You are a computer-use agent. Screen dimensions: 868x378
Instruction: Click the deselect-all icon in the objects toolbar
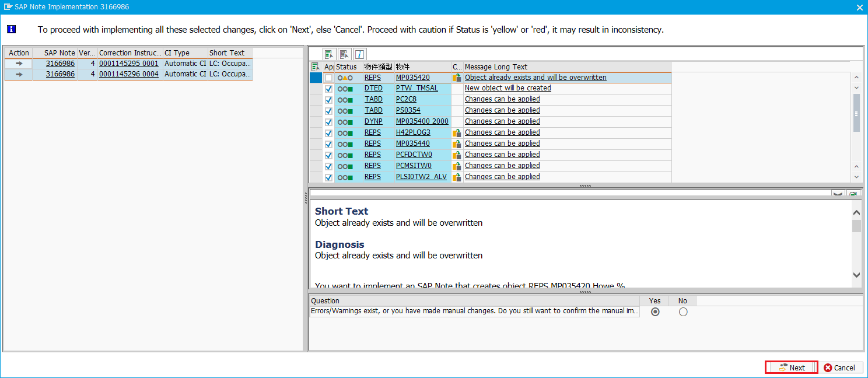tap(344, 54)
